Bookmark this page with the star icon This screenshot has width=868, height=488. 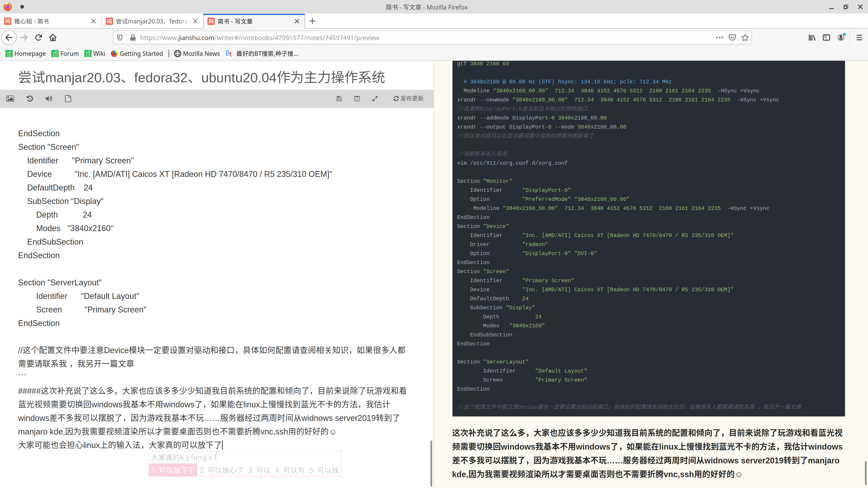click(745, 38)
